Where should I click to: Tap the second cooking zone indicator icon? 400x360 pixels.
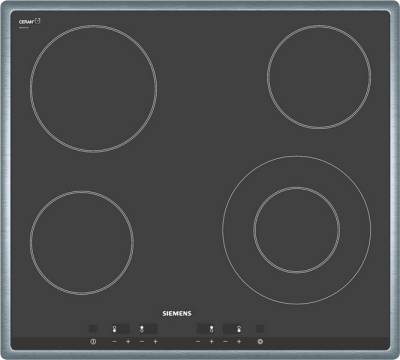pos(142,329)
